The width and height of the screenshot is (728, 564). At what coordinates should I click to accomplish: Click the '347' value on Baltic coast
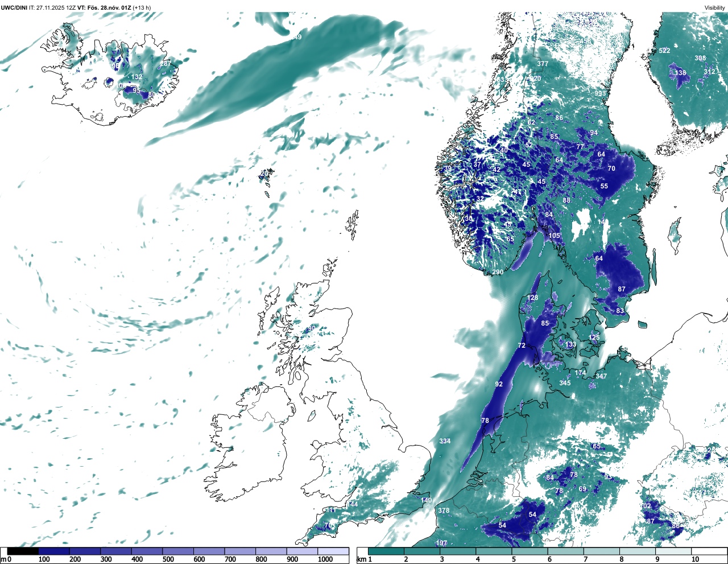click(601, 376)
